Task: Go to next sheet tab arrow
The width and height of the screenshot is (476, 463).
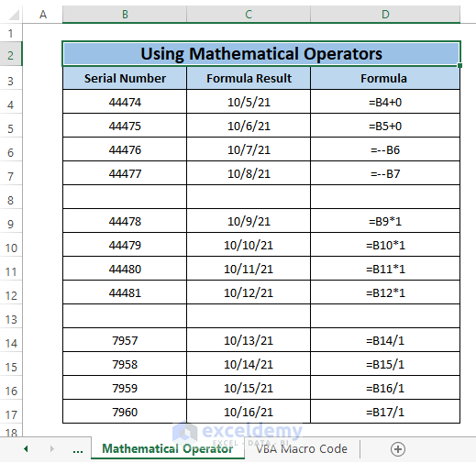Action: (51, 448)
